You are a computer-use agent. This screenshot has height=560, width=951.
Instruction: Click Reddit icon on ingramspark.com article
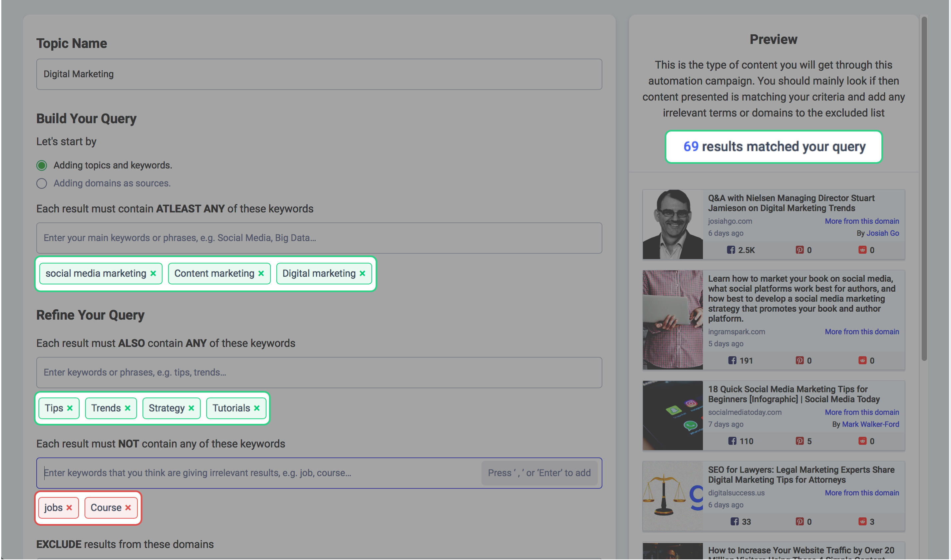[x=862, y=361]
